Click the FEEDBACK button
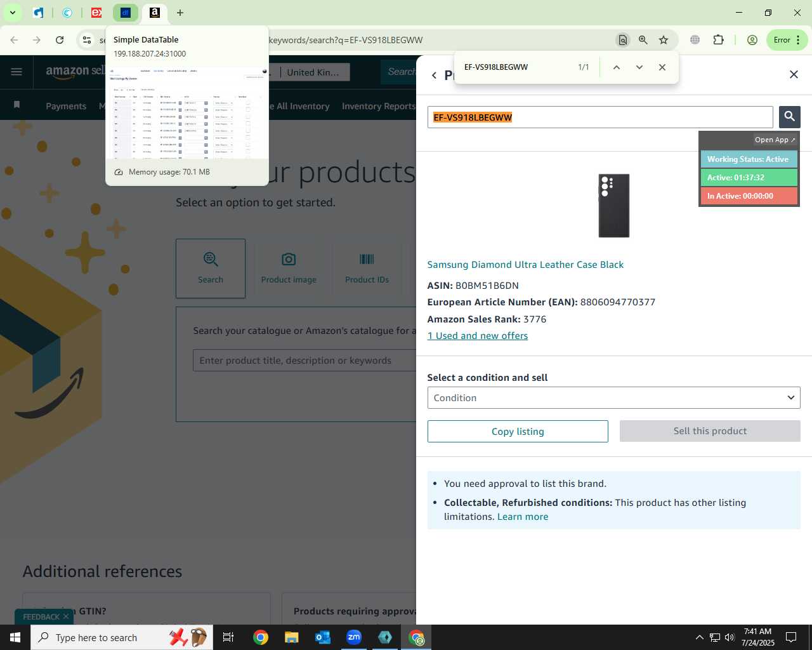The image size is (812, 650). tap(41, 616)
